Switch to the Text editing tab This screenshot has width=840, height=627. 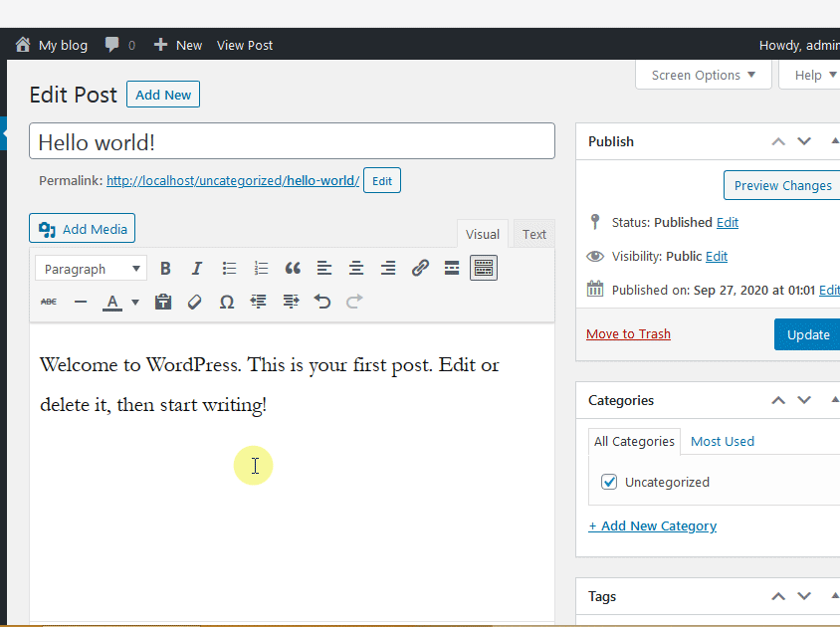tap(533, 233)
